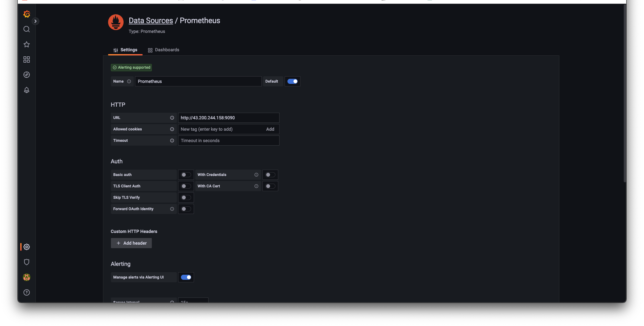Click the Alerting supported badge
Viewport: 644px width, 326px height.
pos(131,67)
